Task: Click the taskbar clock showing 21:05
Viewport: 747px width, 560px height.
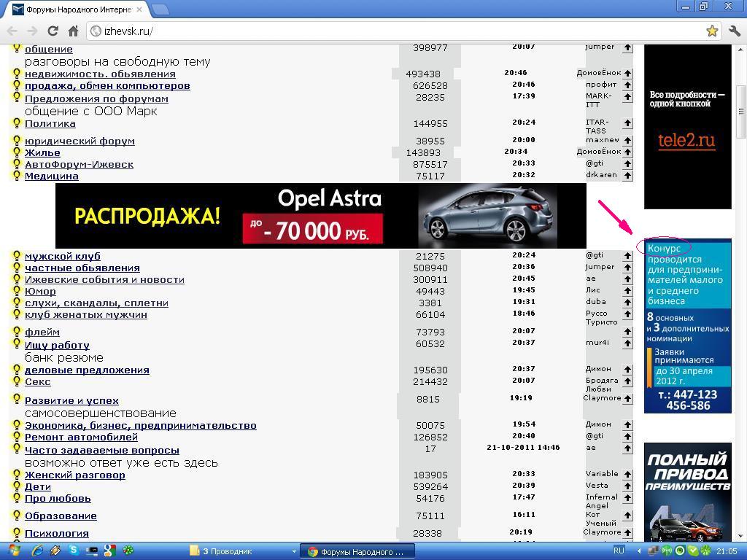Action: (x=727, y=551)
